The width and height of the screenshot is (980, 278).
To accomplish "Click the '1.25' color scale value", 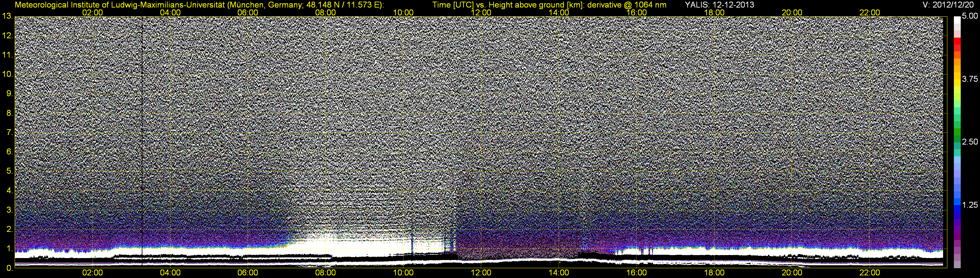I will 970,205.
